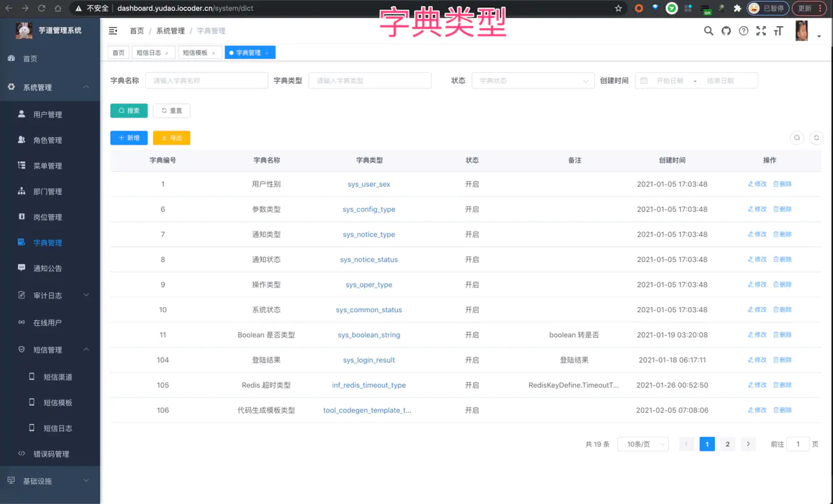Expand the 审计日志 sidebar group

pyautogui.click(x=50, y=295)
